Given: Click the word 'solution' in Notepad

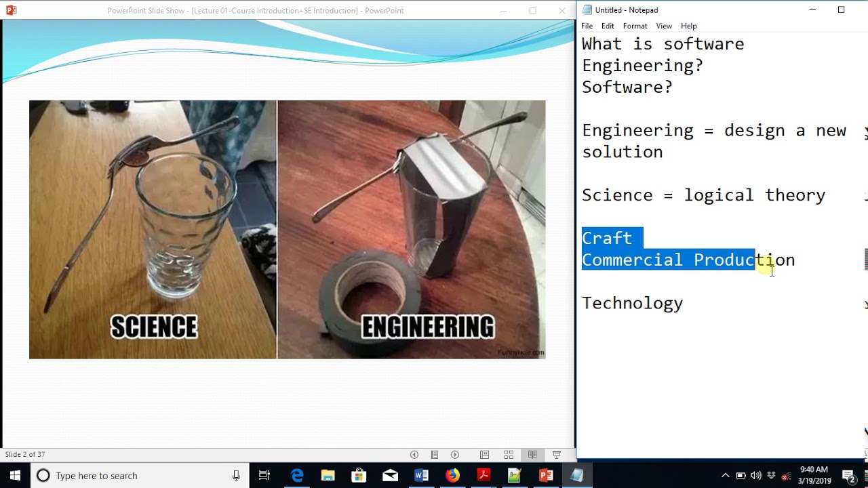Looking at the screenshot, I should point(622,152).
